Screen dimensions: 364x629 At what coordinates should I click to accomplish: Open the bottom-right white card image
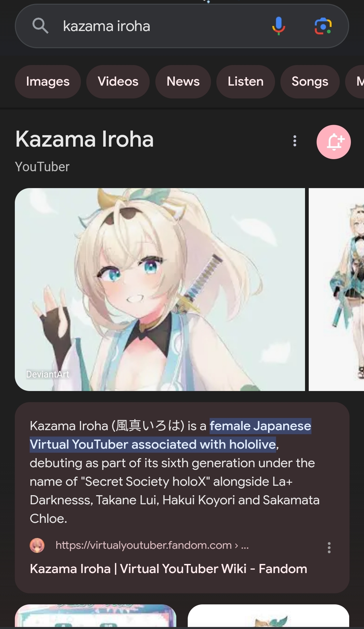pos(268,616)
